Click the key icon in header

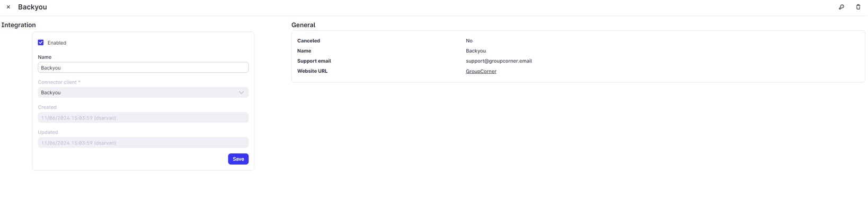(x=842, y=7)
